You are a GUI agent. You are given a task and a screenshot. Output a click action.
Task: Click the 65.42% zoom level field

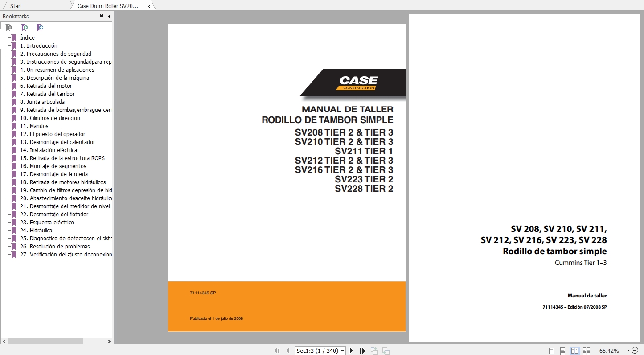coord(609,351)
